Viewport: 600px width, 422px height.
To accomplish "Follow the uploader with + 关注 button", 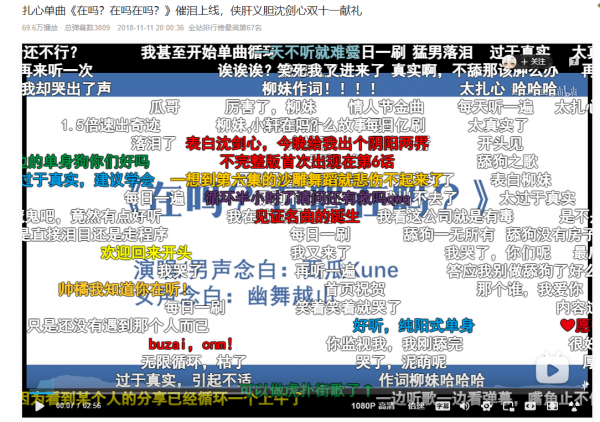I will coord(533,62).
